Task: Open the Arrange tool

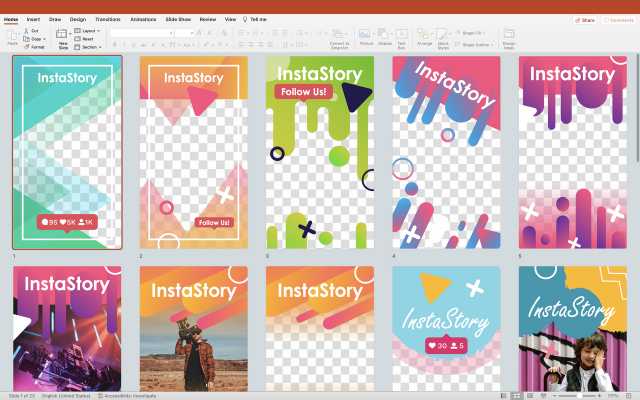Action: pos(425,36)
